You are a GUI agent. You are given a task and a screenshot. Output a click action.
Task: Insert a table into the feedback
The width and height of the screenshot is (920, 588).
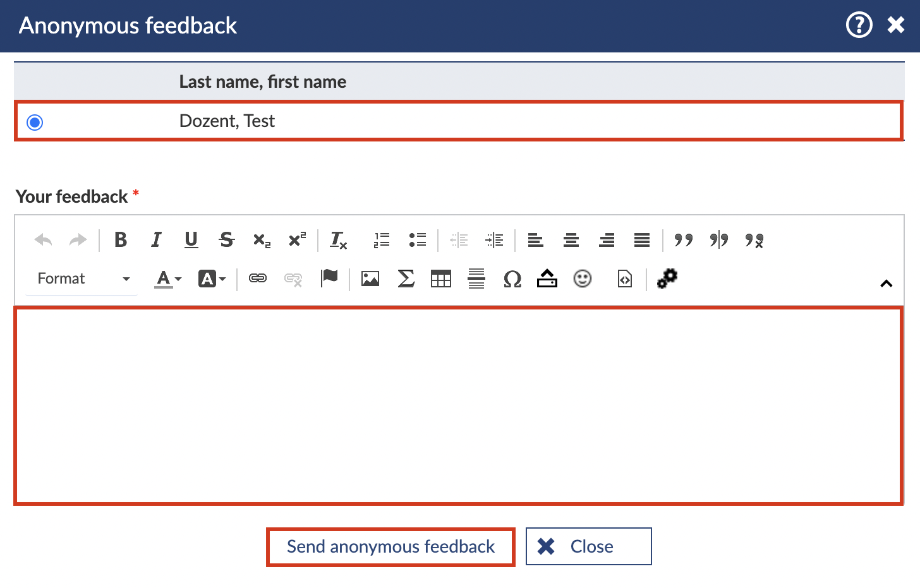441,279
